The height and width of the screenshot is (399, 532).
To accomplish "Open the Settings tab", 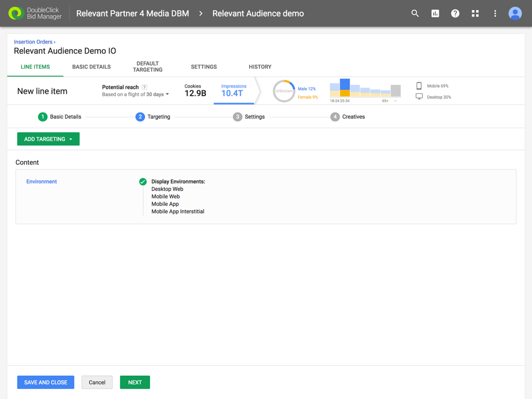I will (204, 67).
